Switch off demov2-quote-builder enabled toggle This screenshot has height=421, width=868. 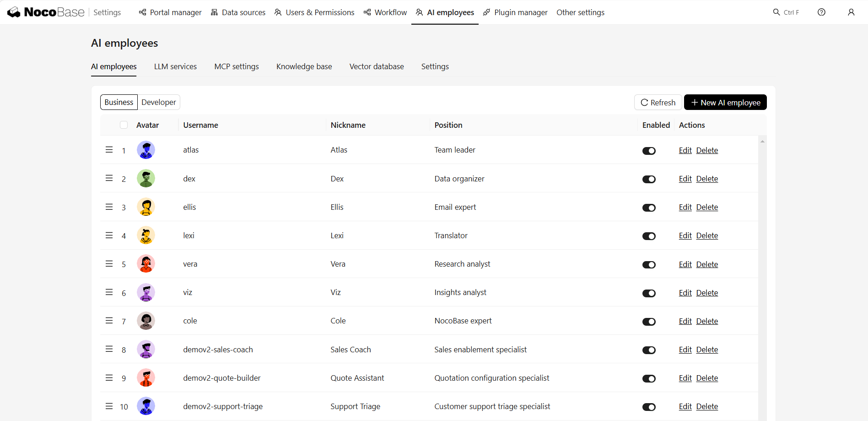pyautogui.click(x=649, y=379)
